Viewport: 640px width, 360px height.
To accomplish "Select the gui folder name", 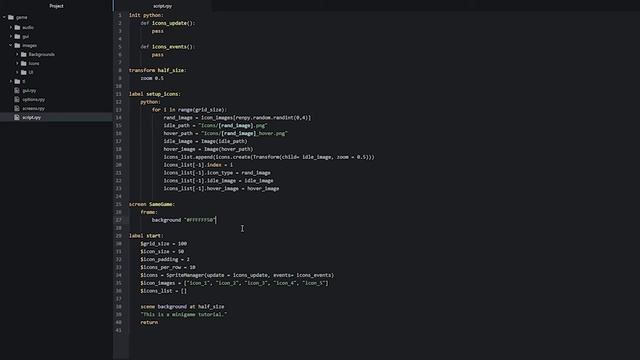I will [x=26, y=36].
